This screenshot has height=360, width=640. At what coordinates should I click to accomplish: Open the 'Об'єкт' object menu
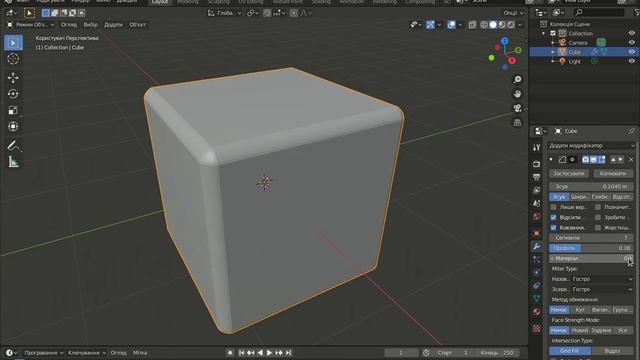pos(138,25)
